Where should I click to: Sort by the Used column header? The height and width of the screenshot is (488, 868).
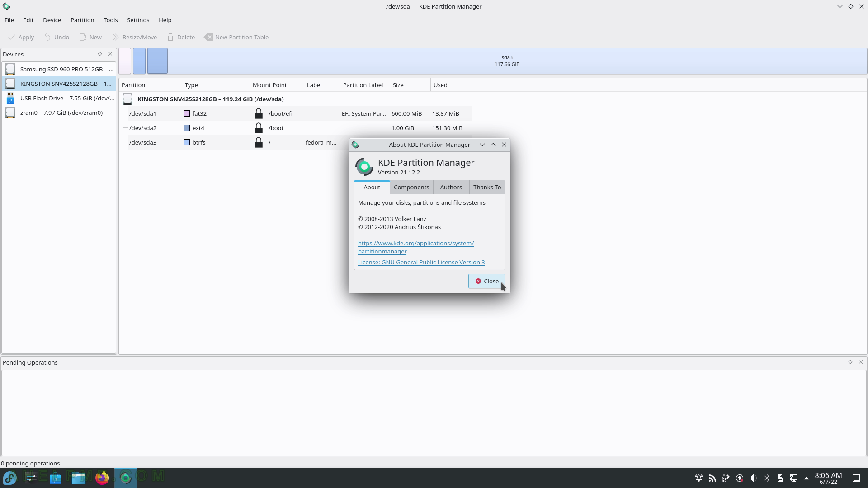[451, 85]
